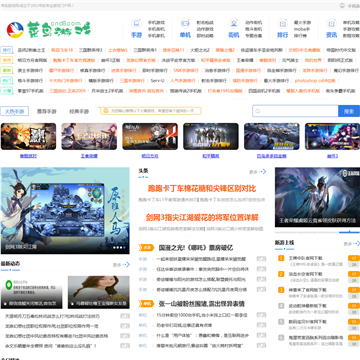Open the rank 6 badge item in 新游上线
This screenshot has height=360, width=360.
point(281,338)
